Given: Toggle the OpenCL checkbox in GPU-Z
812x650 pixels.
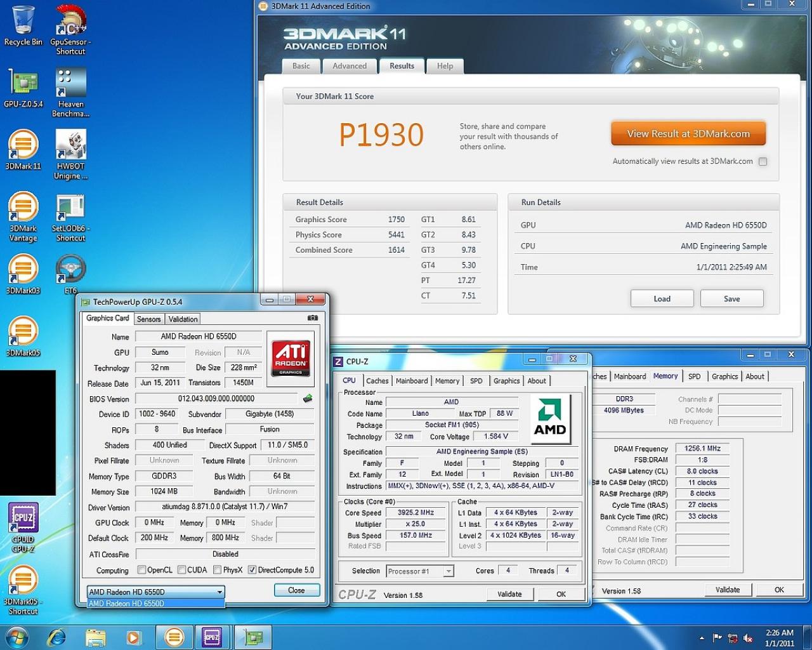Looking at the screenshot, I should 142,570.
